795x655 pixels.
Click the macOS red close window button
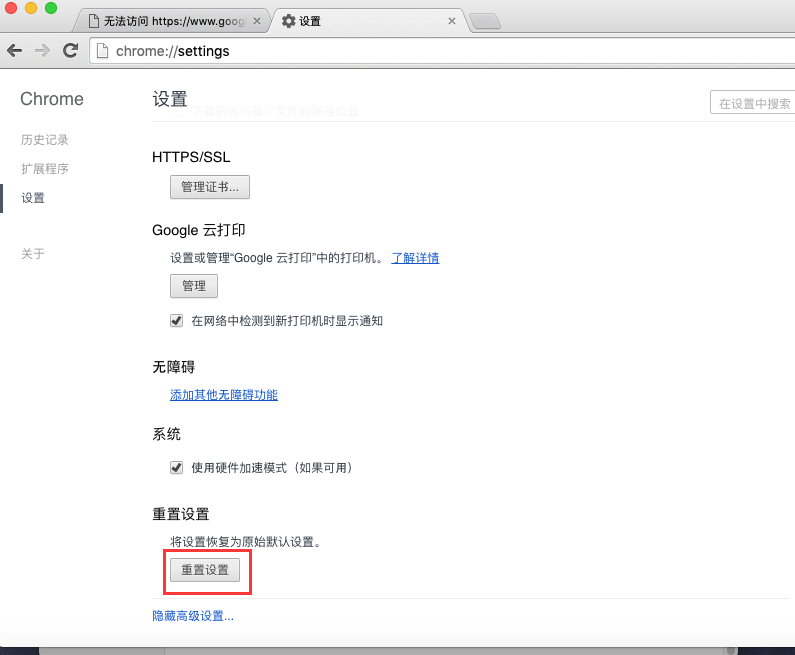11,8
